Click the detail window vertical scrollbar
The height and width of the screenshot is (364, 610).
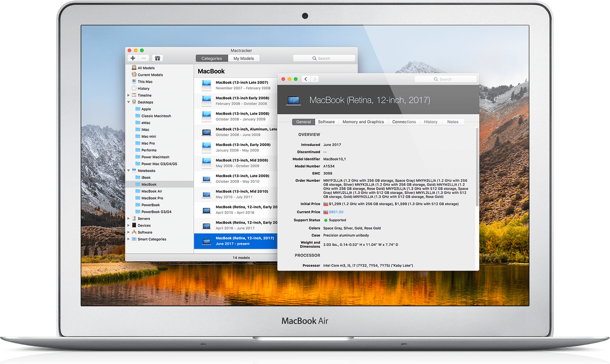[x=477, y=167]
